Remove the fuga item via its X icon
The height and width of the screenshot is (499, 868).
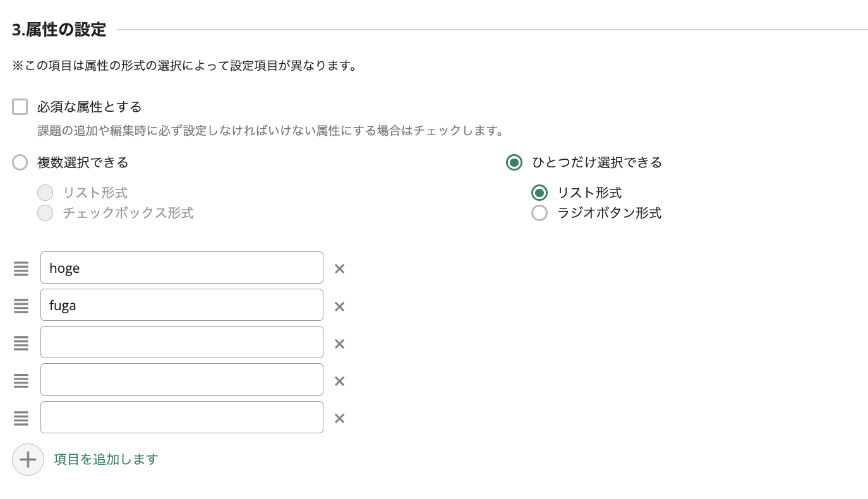339,306
